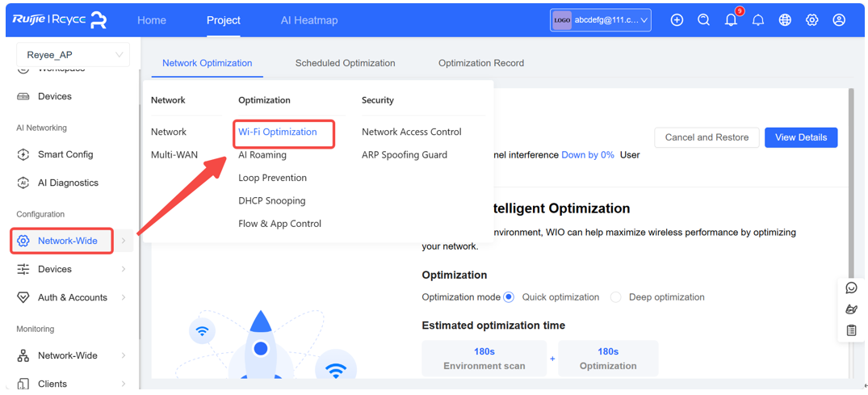The height and width of the screenshot is (395, 868).
Task: Open alerts bell with red badge
Action: tap(731, 20)
